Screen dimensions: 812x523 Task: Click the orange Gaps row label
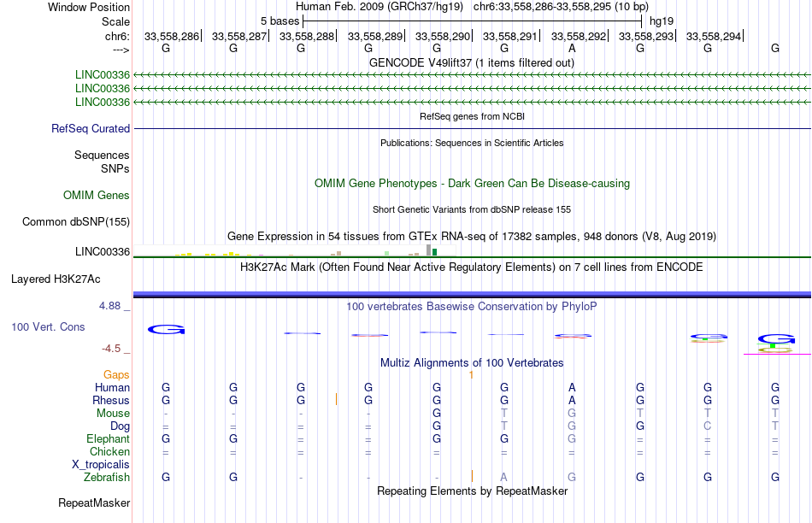coord(116,374)
